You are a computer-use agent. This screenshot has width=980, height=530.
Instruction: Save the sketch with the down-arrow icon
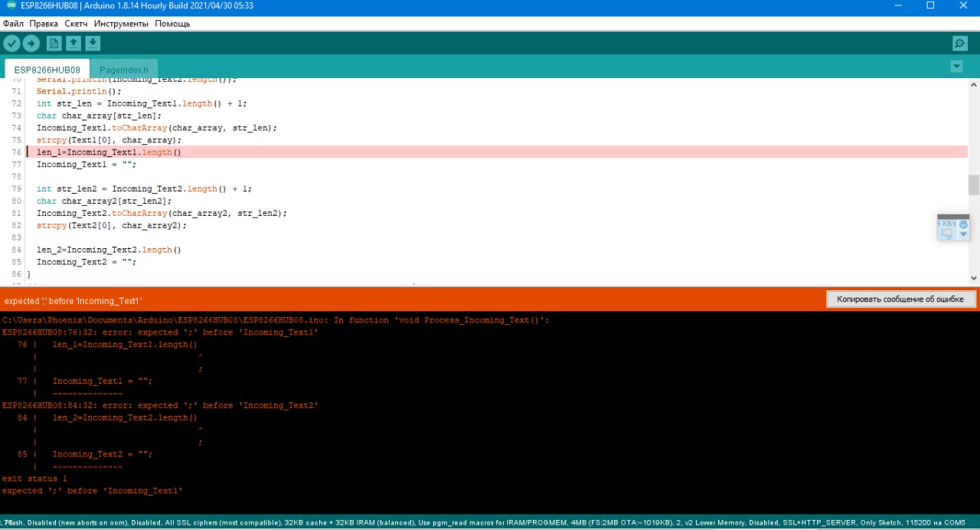click(93, 44)
